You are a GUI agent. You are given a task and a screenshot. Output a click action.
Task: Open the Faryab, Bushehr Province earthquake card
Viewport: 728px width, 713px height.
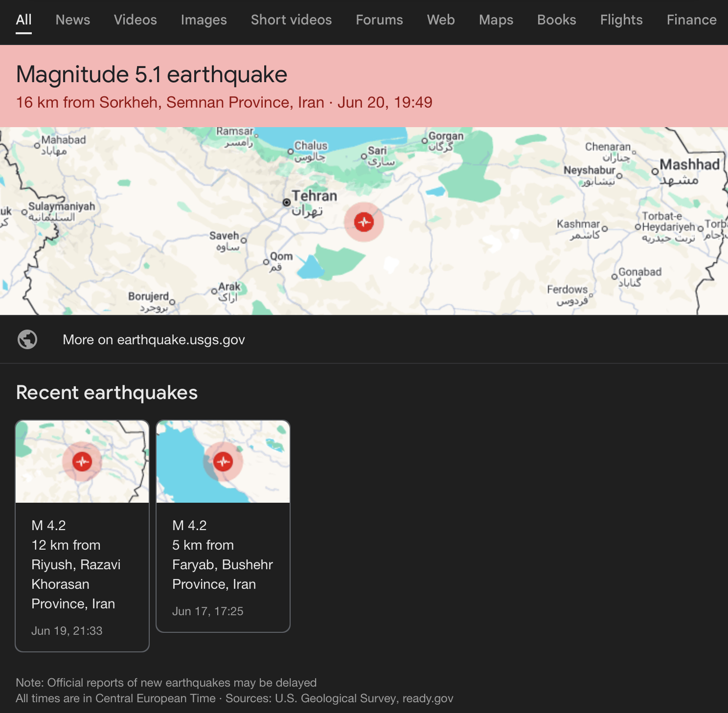point(223,526)
